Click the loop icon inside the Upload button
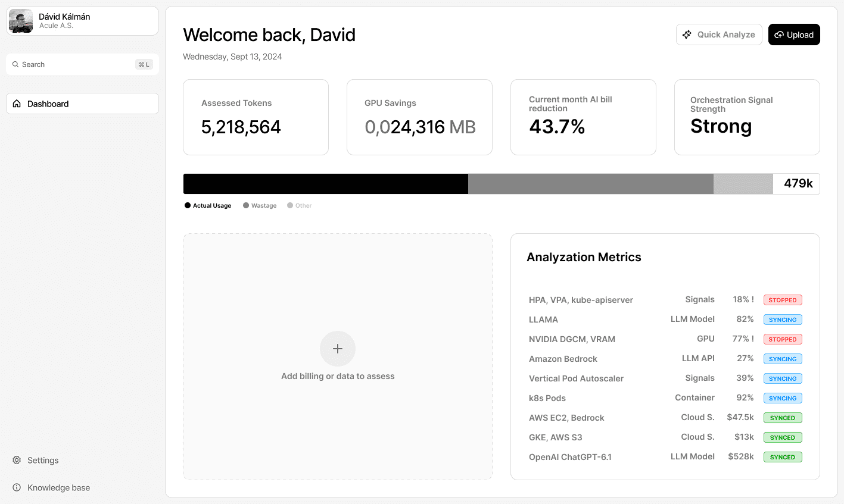This screenshot has width=844, height=504. click(x=780, y=35)
